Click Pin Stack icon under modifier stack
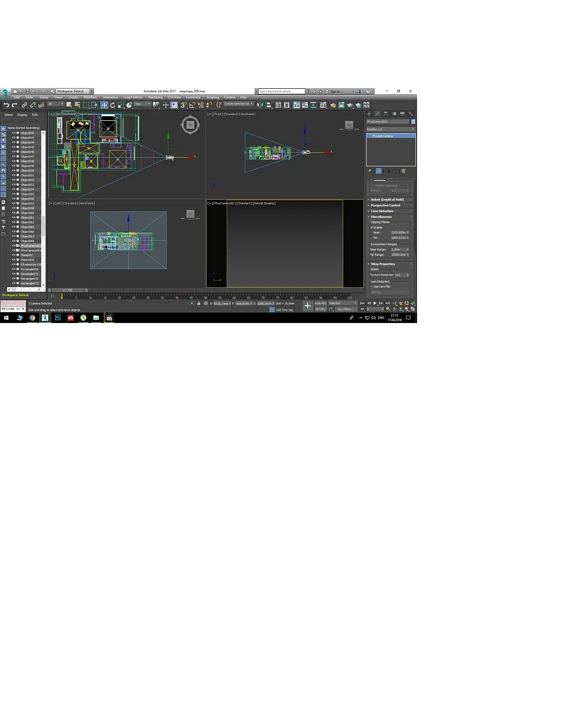This screenshot has height=719, width=588. [370, 171]
